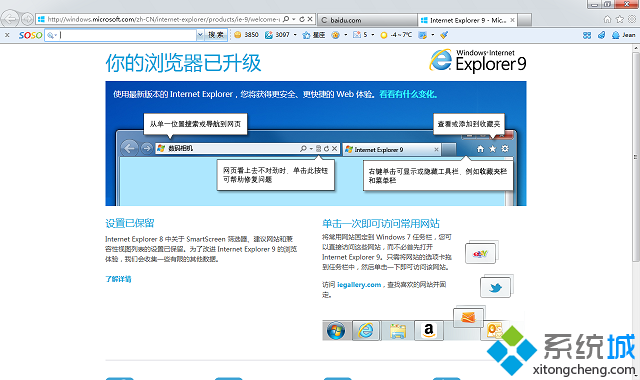Click the 从单一位置搜索或导航到网页 callout

(195, 124)
